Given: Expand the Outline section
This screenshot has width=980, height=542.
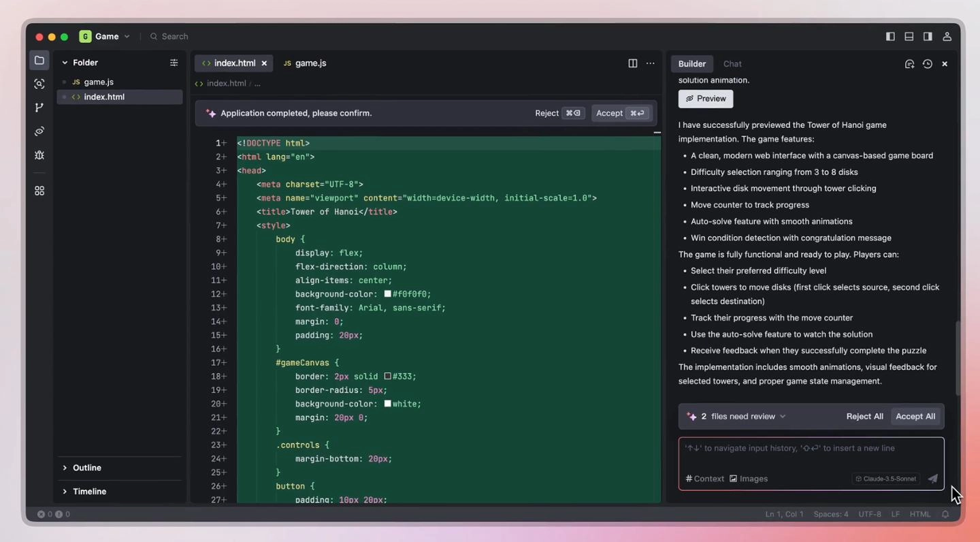Looking at the screenshot, I should point(86,468).
